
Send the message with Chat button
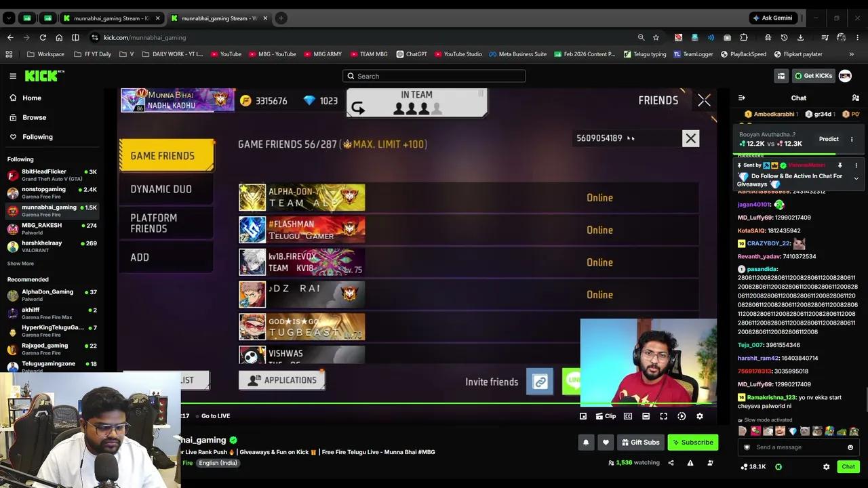point(848,467)
